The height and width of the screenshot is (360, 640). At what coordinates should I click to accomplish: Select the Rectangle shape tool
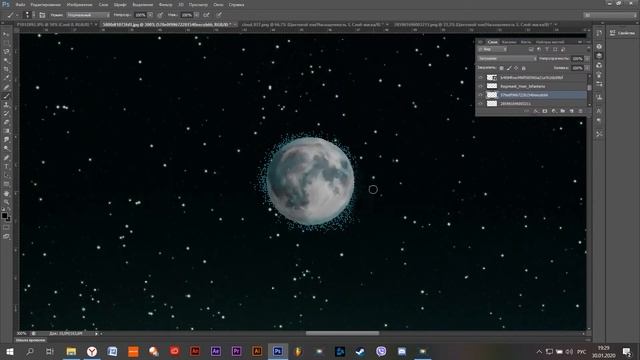click(x=6, y=184)
